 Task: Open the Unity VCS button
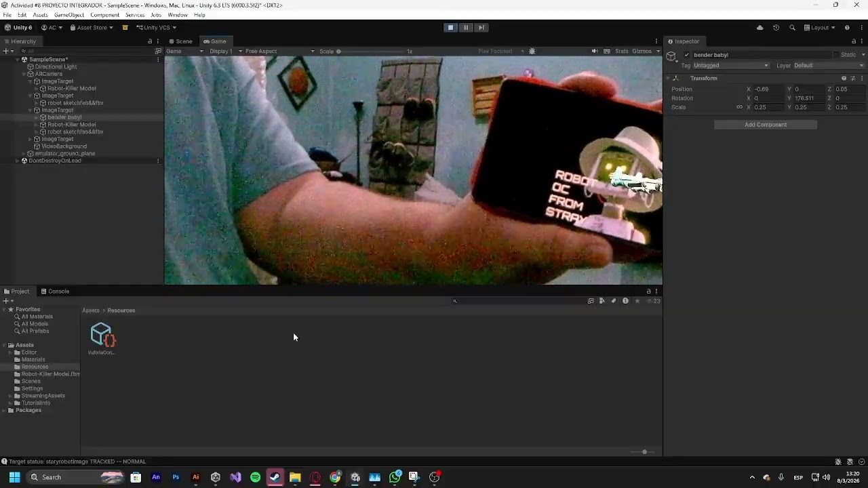pos(156,28)
